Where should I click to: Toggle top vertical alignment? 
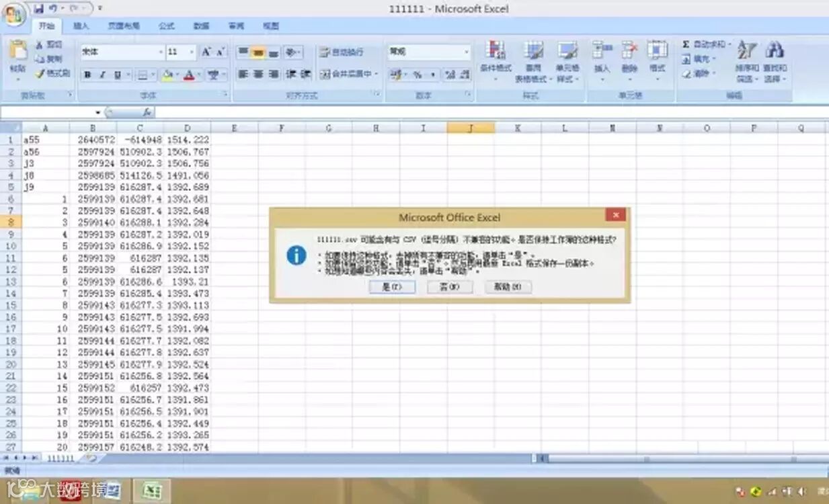tap(243, 52)
